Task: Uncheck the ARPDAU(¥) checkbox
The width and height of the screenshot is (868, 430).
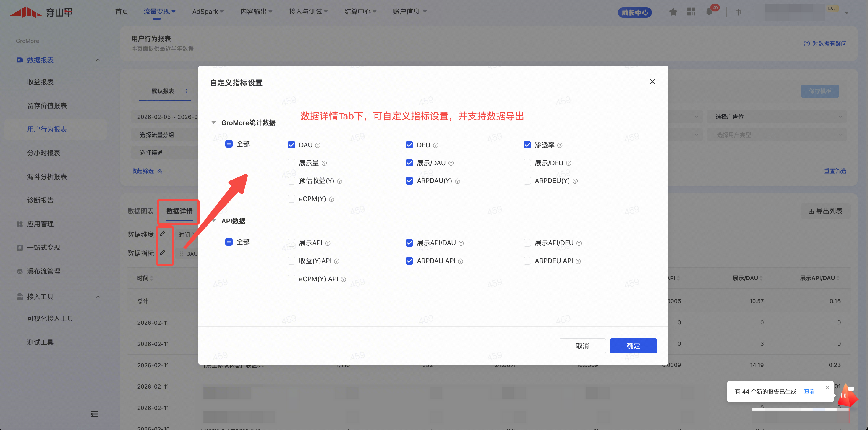Action: [x=409, y=181]
